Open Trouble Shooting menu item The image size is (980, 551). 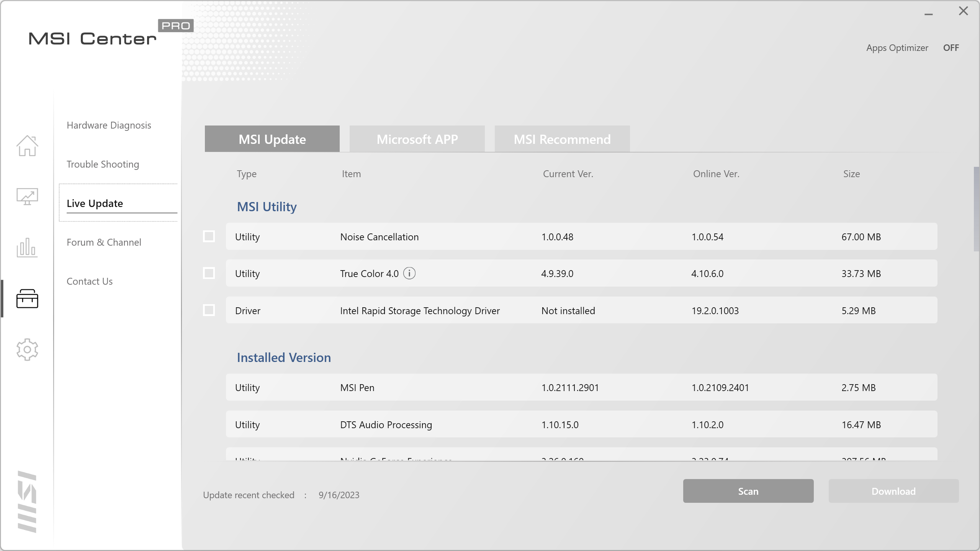(103, 164)
